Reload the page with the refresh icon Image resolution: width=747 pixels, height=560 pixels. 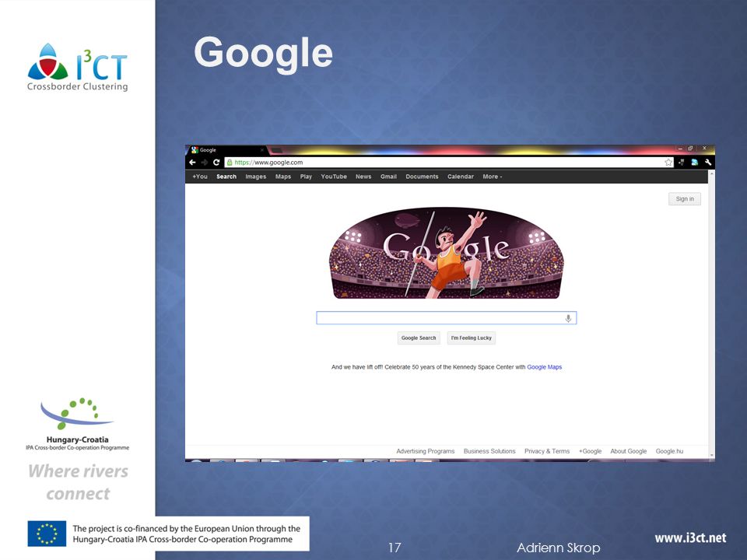(x=216, y=163)
